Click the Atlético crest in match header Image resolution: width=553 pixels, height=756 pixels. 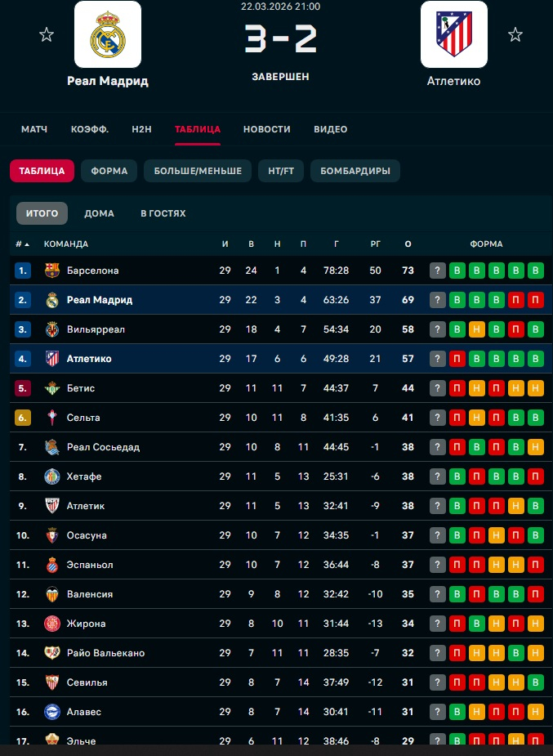[x=453, y=34]
